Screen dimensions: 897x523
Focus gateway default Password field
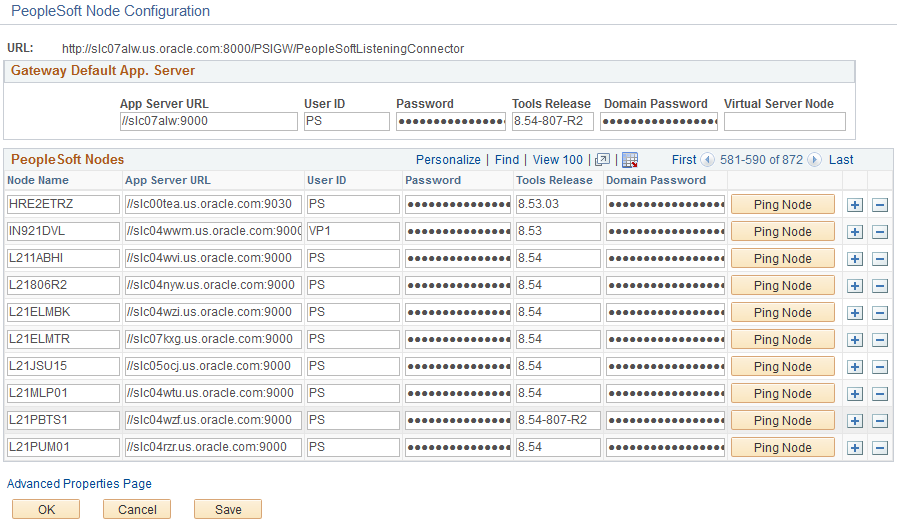[x=451, y=121]
